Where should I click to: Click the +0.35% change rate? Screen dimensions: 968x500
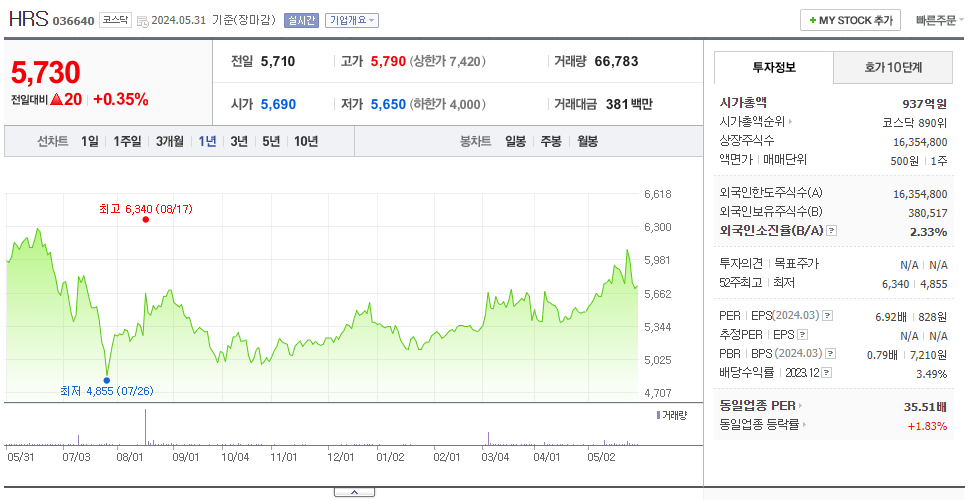click(x=121, y=99)
